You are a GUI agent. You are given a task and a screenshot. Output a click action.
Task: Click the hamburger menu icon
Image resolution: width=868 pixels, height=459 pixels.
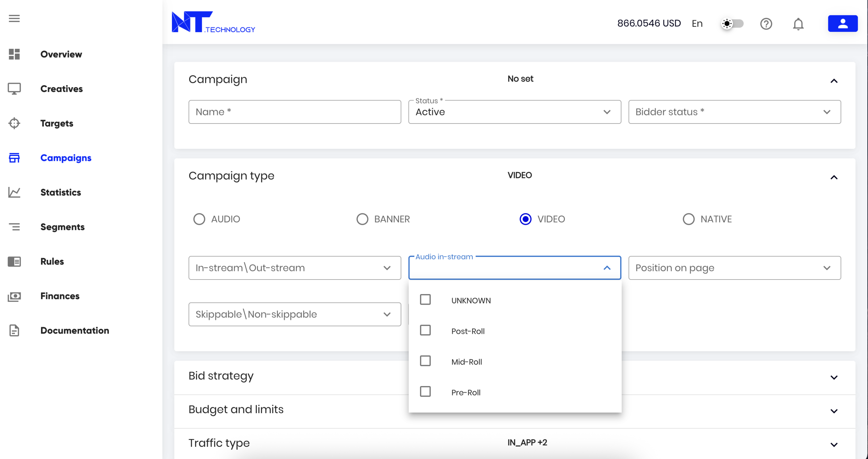14,18
